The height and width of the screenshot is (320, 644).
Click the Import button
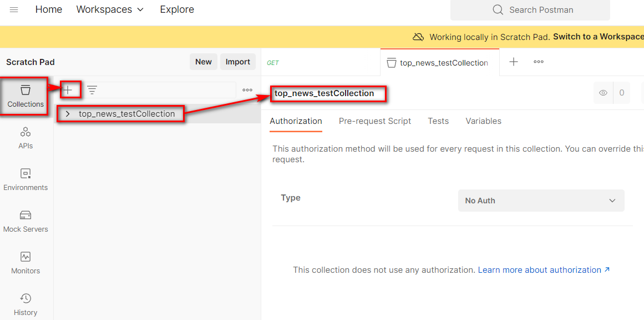pos(237,62)
